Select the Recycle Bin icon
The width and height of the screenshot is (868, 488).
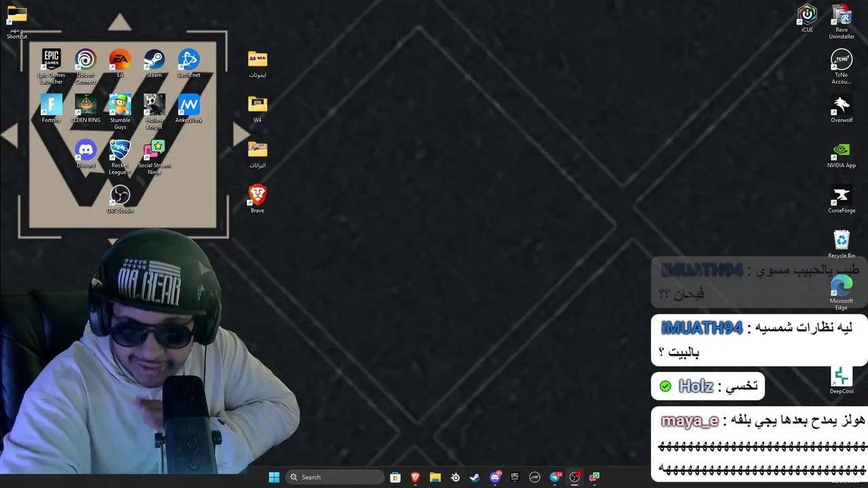[842, 244]
